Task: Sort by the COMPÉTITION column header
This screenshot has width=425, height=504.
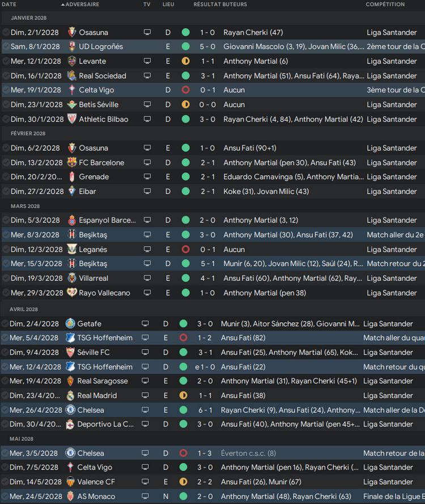Action: click(385, 5)
